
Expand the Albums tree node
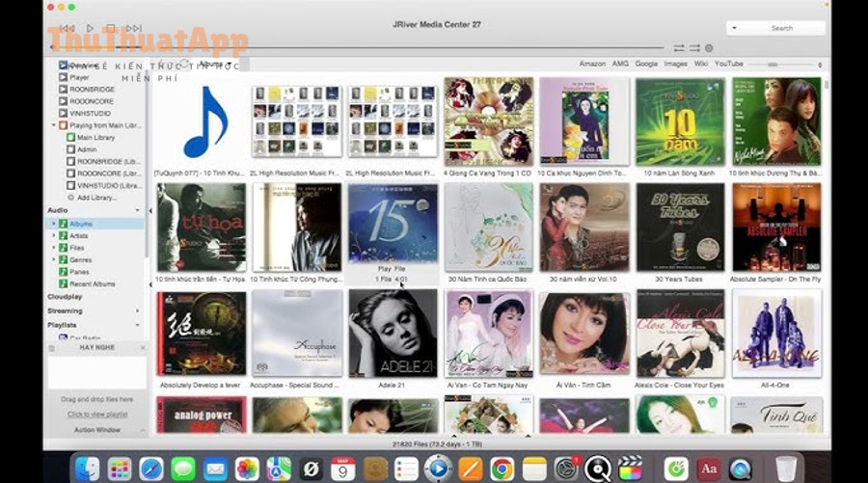click(54, 224)
